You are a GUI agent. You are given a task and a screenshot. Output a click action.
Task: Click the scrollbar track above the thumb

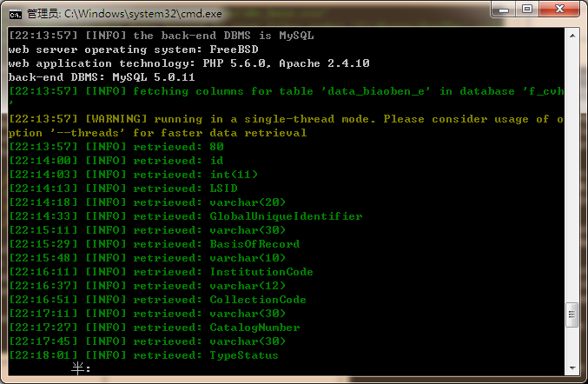point(572,173)
